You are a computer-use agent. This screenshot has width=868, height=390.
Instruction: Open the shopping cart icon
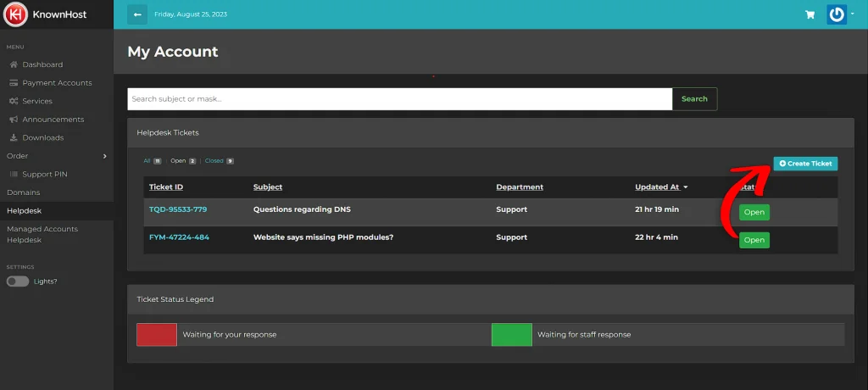pos(810,14)
